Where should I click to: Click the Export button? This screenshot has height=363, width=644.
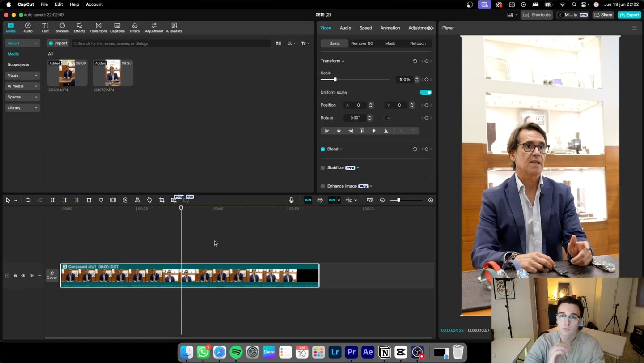pyautogui.click(x=629, y=15)
